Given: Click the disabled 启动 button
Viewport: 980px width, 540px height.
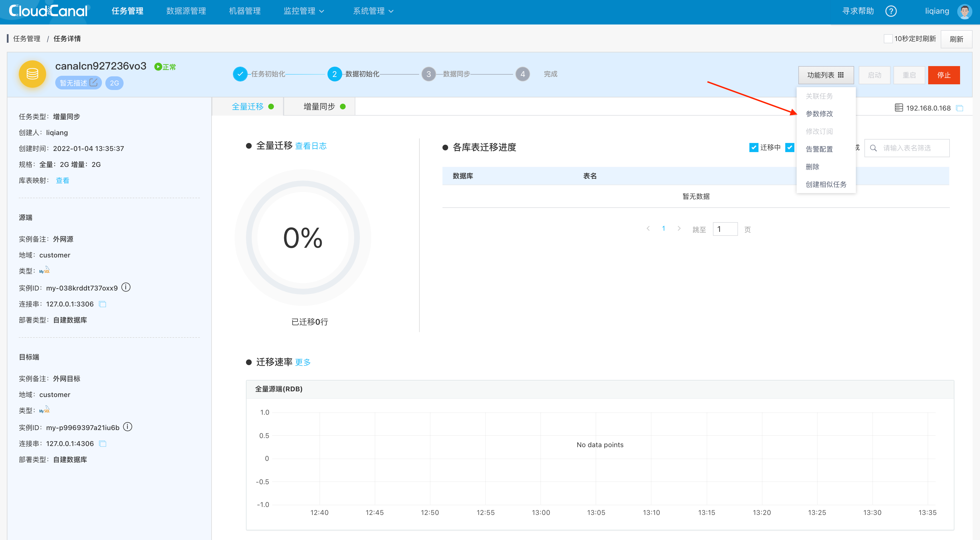Looking at the screenshot, I should coord(874,75).
